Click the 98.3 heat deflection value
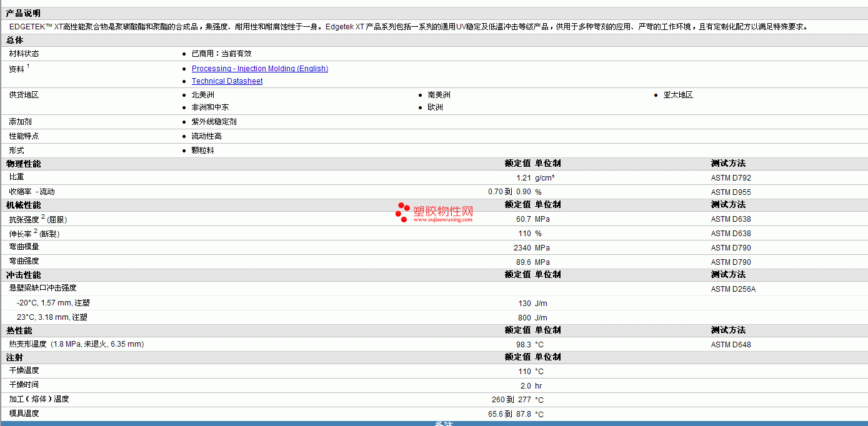 (524, 345)
